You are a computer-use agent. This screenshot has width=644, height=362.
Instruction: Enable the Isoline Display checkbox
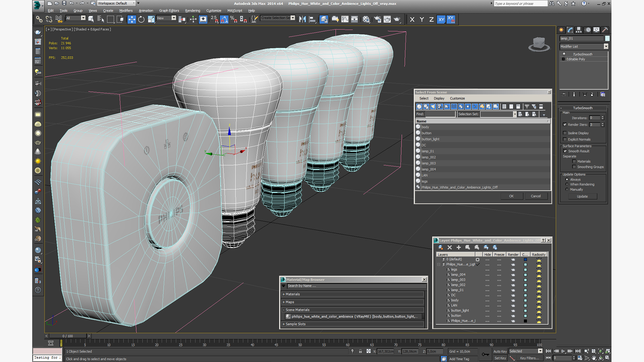[x=565, y=133]
